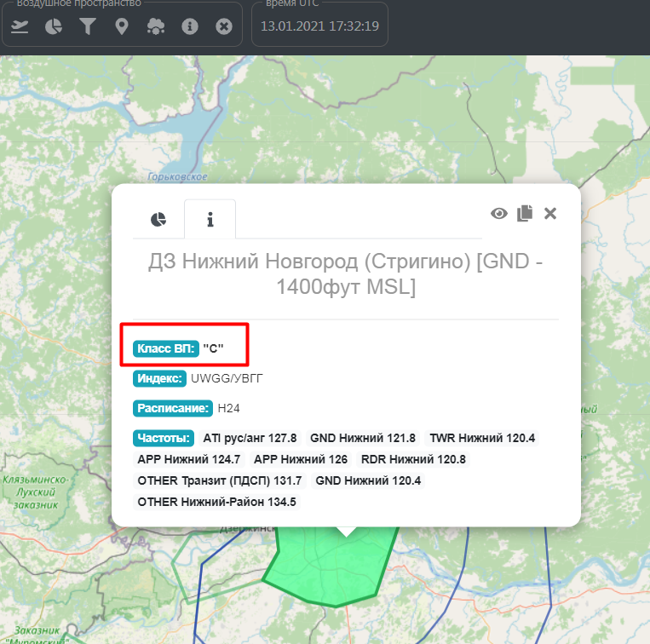Screen dimensions: 650x644
Task: Open the airspace filter funnel
Action: tap(88, 27)
